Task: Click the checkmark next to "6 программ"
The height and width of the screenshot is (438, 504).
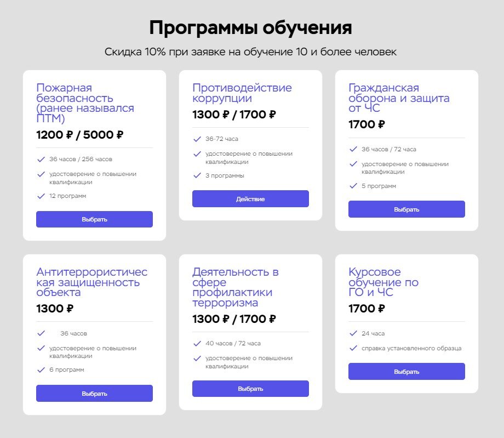Action: 40,369
